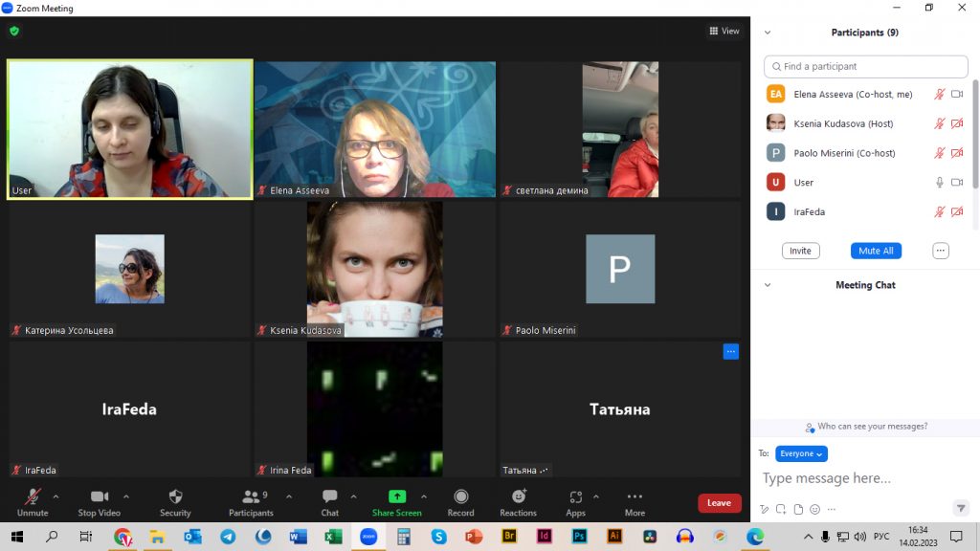Screen dimensions: 980x551
Task: Start Share Screen from the toolbar
Action: click(x=396, y=497)
